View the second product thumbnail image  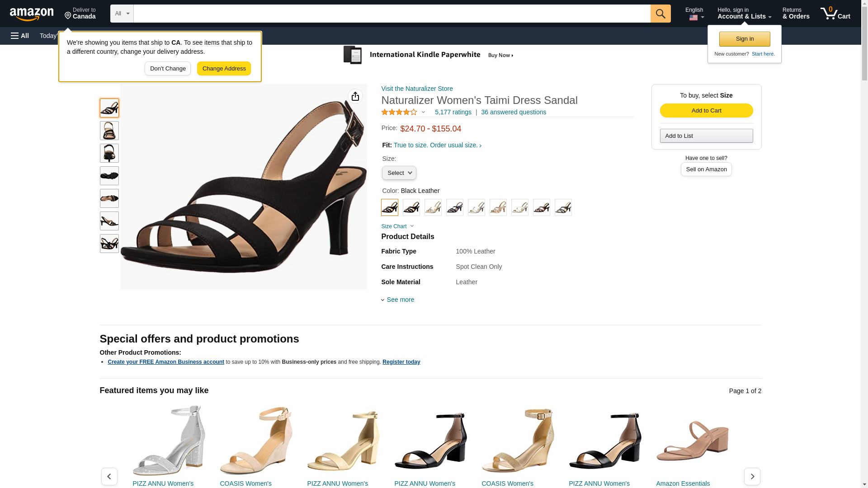coord(109,131)
